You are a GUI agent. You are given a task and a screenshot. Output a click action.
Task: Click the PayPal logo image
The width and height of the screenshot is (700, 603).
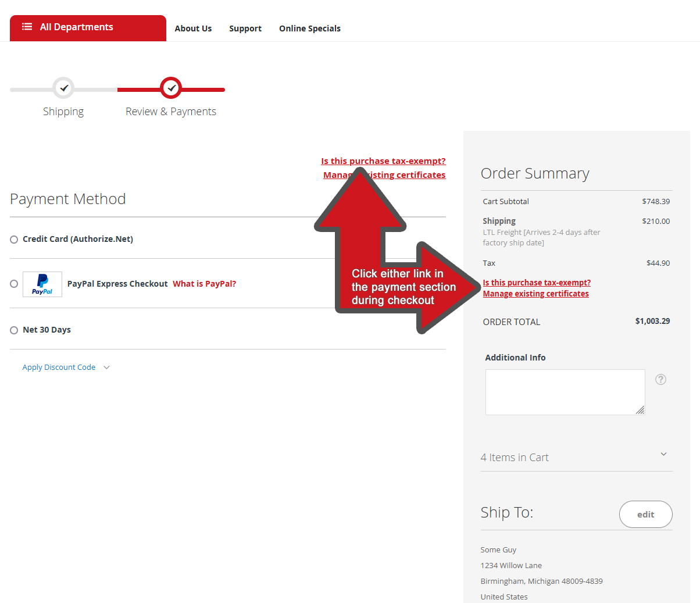42,284
